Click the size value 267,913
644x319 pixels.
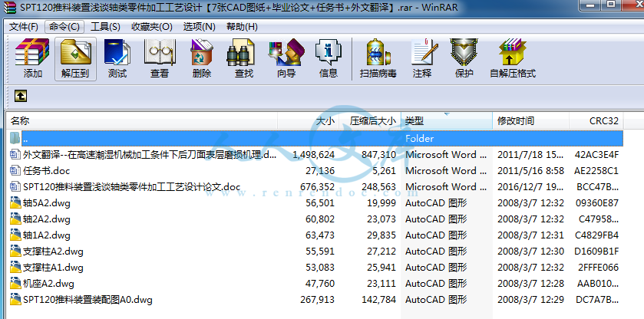pos(318,300)
